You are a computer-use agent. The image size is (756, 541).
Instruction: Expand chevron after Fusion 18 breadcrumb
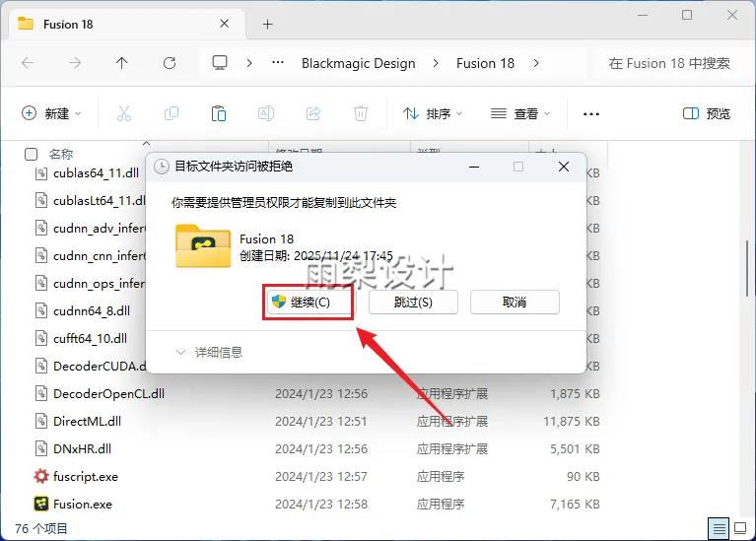tap(536, 63)
